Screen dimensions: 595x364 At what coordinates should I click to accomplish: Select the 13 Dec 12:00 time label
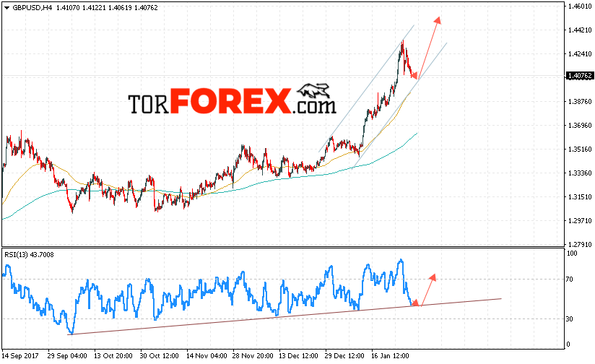(298, 356)
